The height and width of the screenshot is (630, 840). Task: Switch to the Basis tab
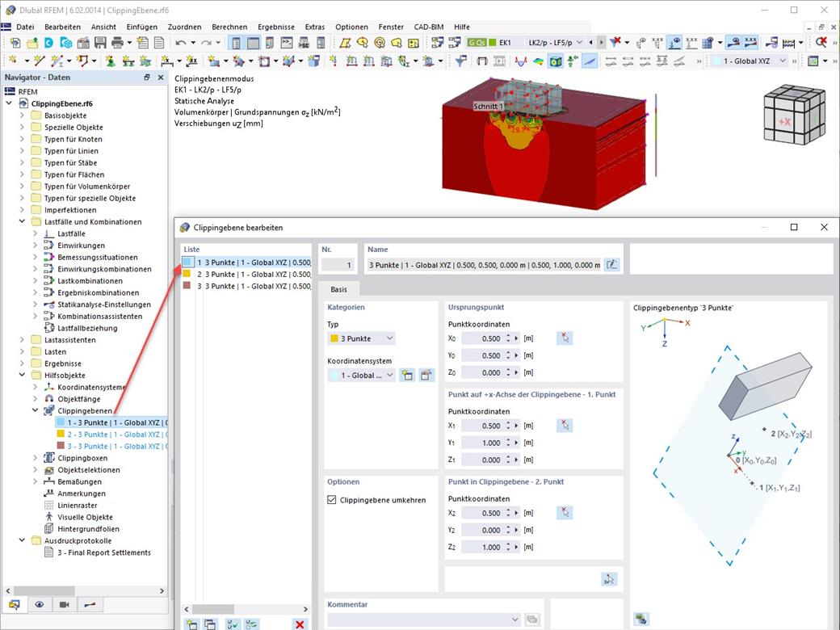(338, 289)
